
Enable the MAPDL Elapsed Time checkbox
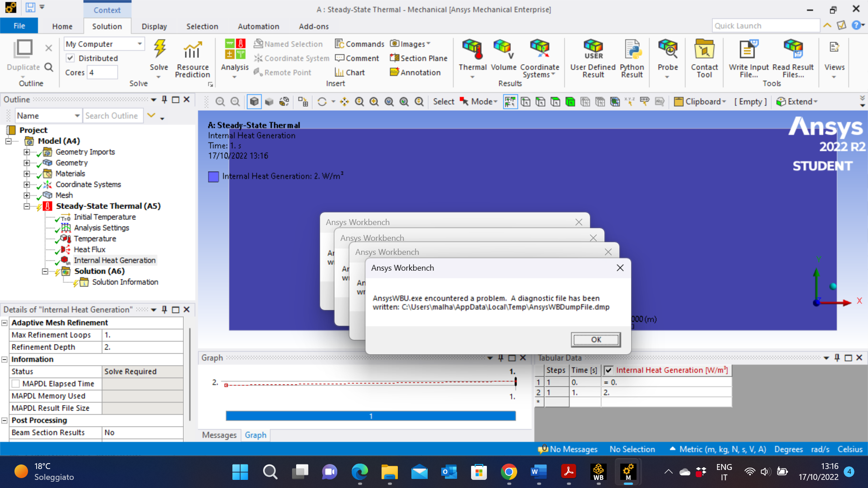16,384
